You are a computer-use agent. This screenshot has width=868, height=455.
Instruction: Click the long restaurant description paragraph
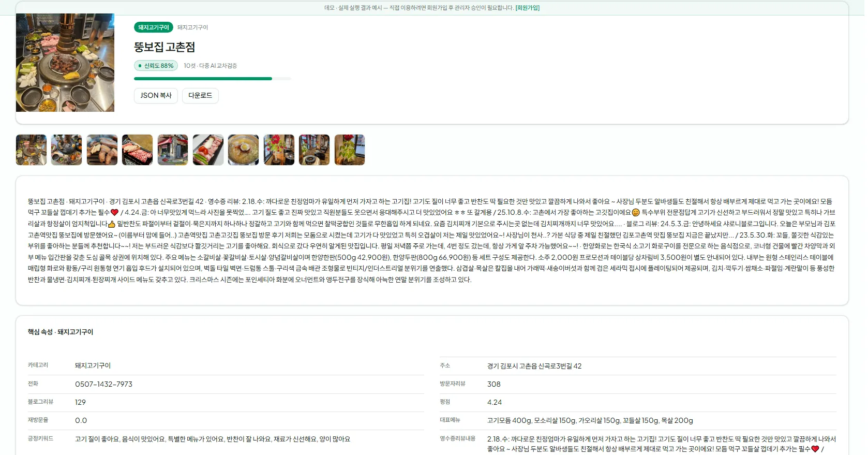pos(432,241)
